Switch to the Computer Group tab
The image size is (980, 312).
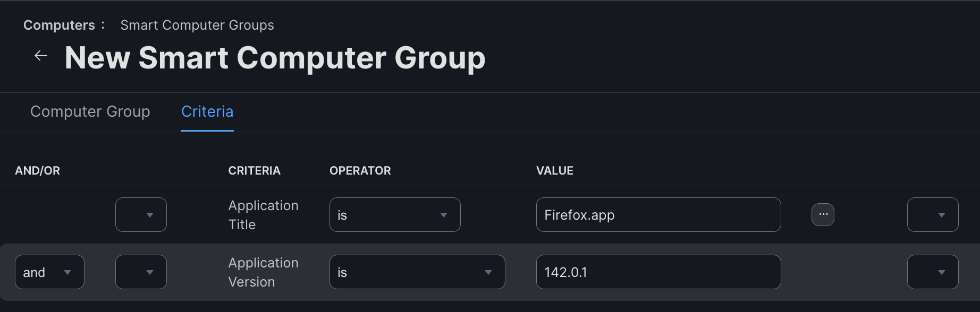tap(90, 111)
